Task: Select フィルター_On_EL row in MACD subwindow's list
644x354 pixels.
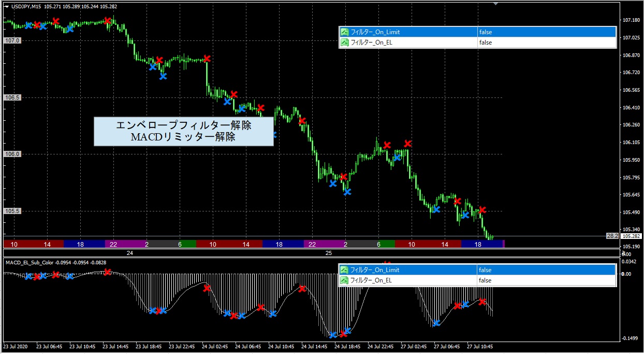Action: pyautogui.click(x=478, y=280)
